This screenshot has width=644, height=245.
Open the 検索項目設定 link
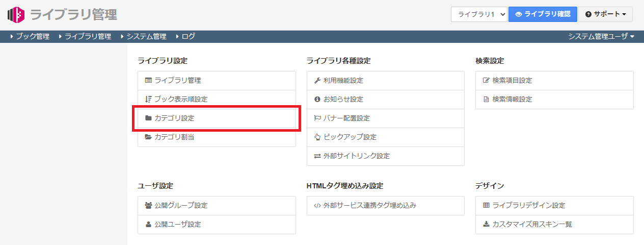[x=512, y=81]
